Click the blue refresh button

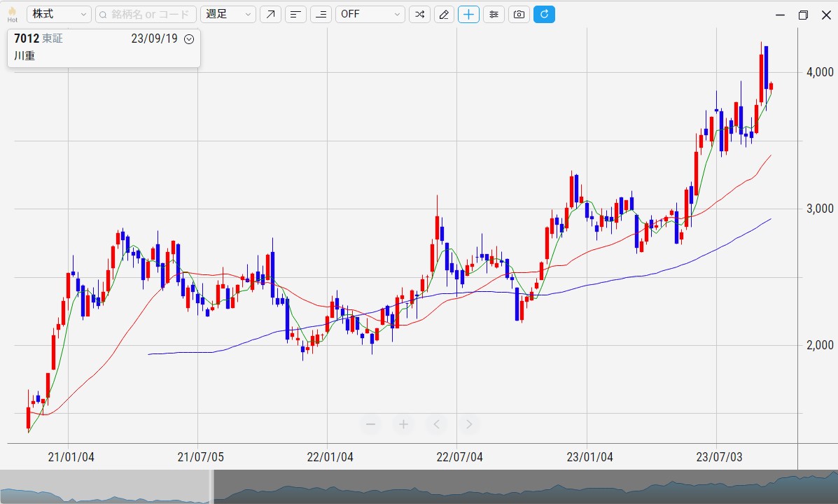point(544,14)
